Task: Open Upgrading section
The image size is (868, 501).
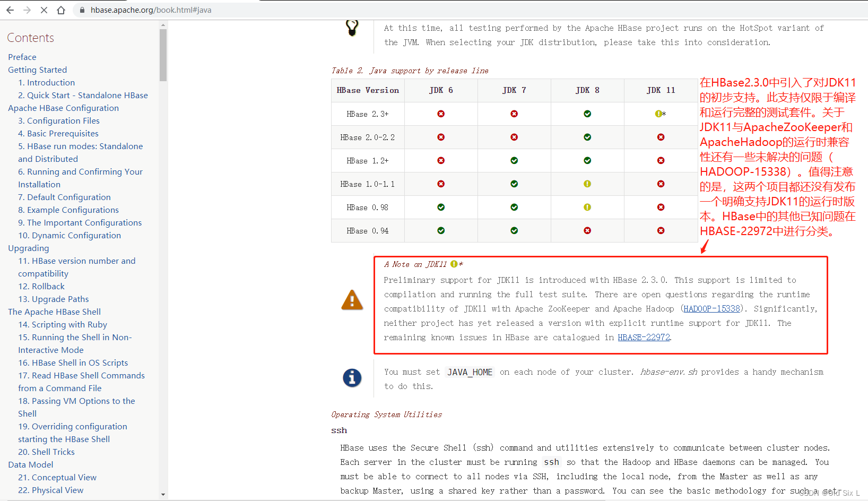Action: 29,248
